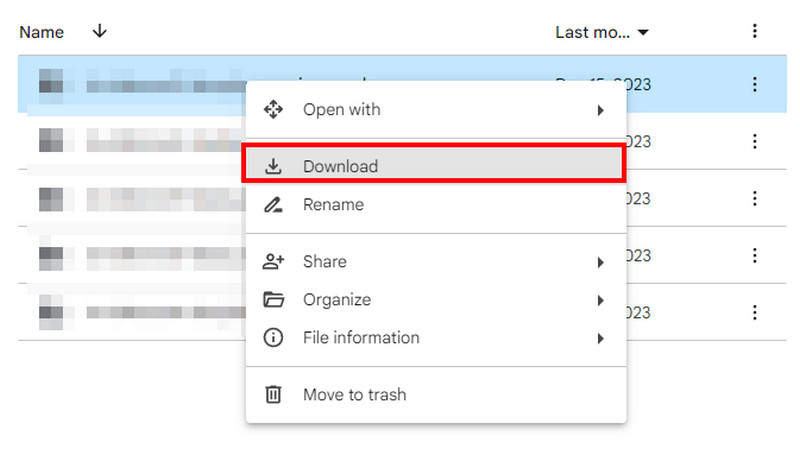Open header row three-dot more options
The image size is (800, 449).
755,32
